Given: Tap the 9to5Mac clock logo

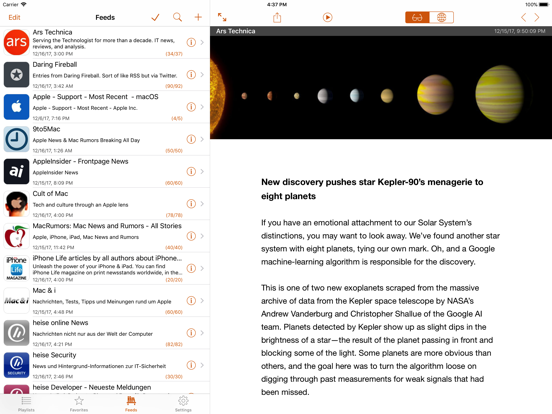Looking at the screenshot, I should [x=17, y=139].
